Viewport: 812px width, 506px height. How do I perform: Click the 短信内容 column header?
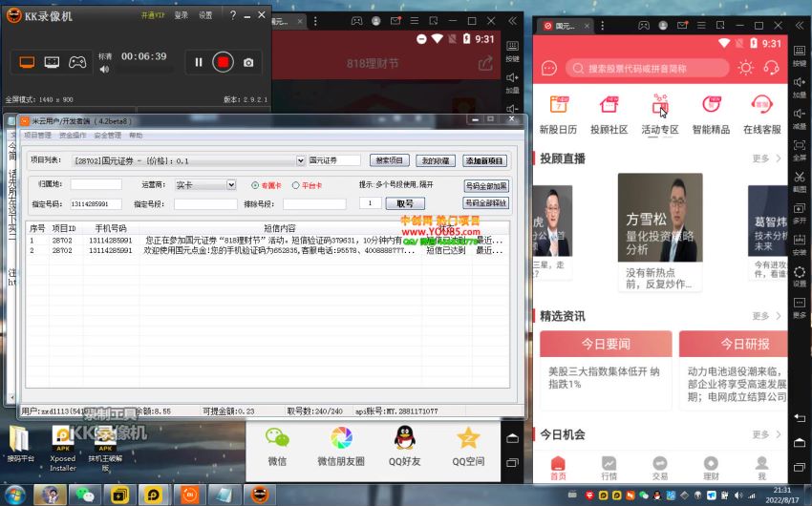click(x=280, y=228)
